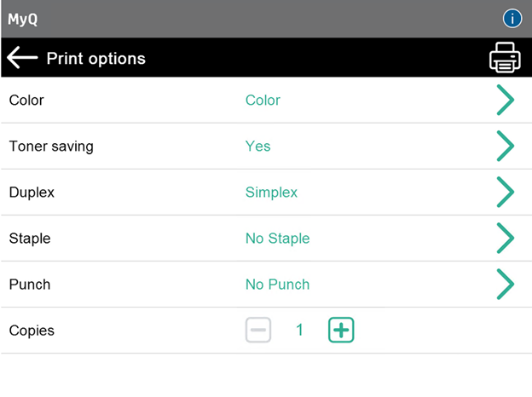Click the No Staple value
This screenshot has width=532, height=397.
pyautogui.click(x=277, y=238)
